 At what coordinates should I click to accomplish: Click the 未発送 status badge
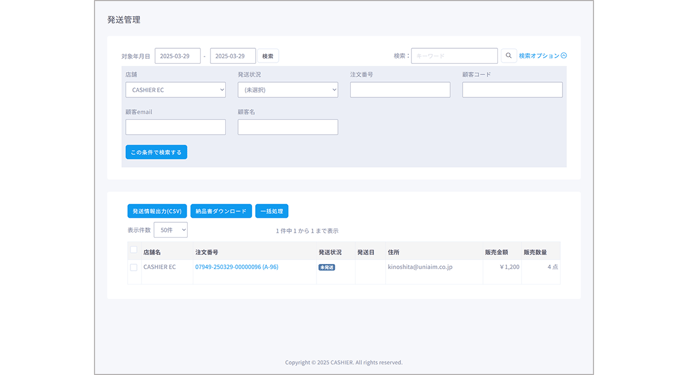(x=327, y=267)
